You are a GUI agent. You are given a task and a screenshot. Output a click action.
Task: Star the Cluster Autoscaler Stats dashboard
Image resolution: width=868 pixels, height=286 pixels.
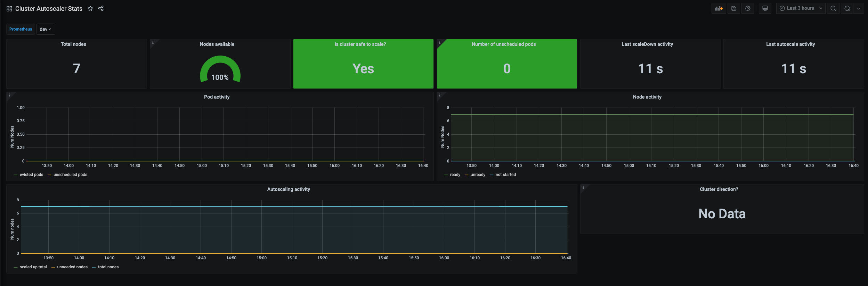tap(90, 8)
